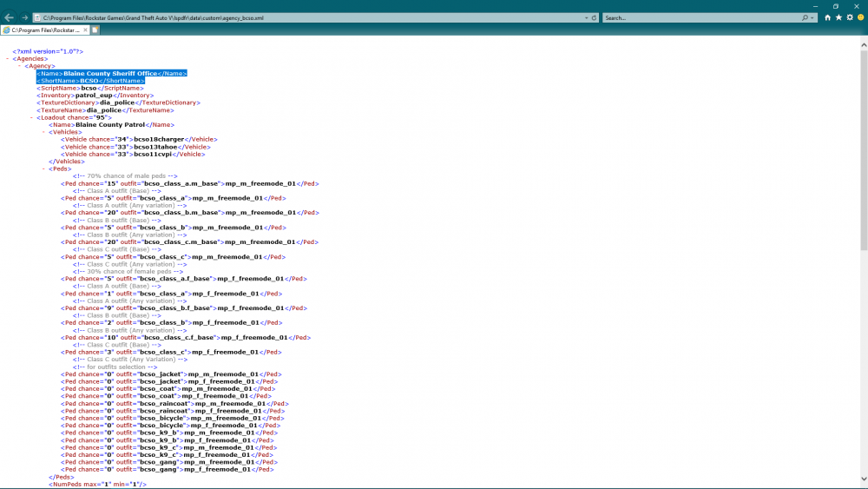The height and width of the screenshot is (489, 868).
Task: Click the NumPeds max="1" min="1" line
Action: [x=97, y=484]
